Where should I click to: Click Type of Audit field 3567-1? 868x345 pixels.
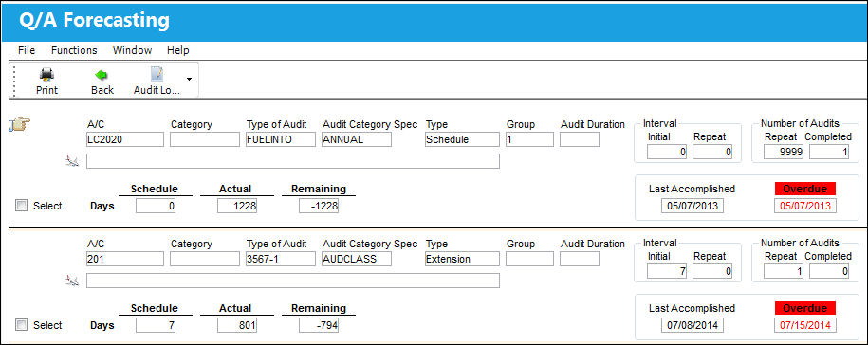281,259
